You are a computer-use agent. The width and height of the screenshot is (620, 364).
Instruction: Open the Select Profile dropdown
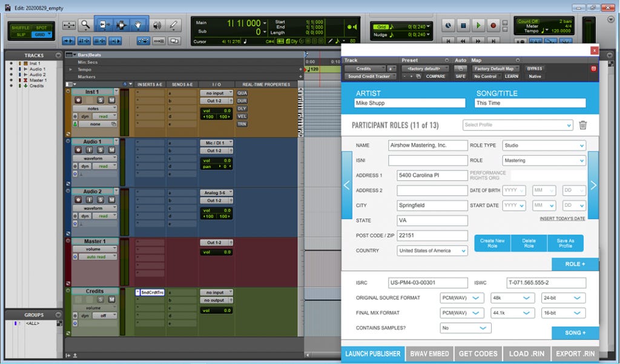click(x=518, y=125)
